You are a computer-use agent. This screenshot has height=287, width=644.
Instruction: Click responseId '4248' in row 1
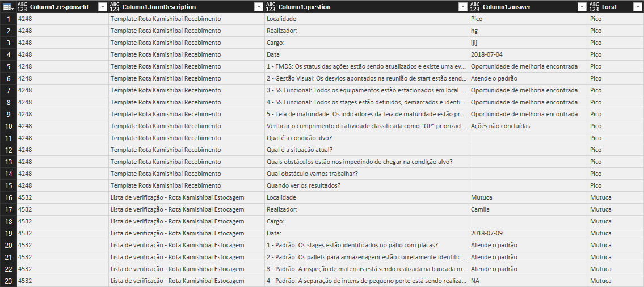point(62,19)
